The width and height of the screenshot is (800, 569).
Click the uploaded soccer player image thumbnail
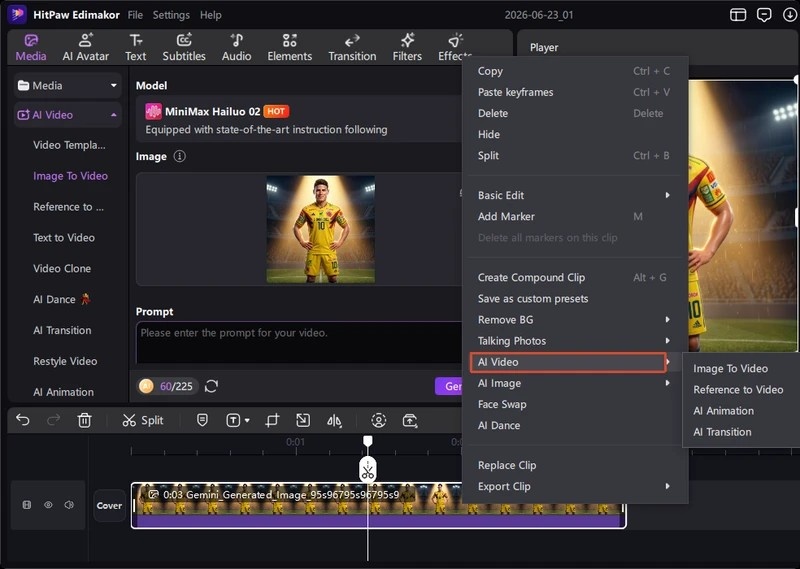click(x=320, y=229)
